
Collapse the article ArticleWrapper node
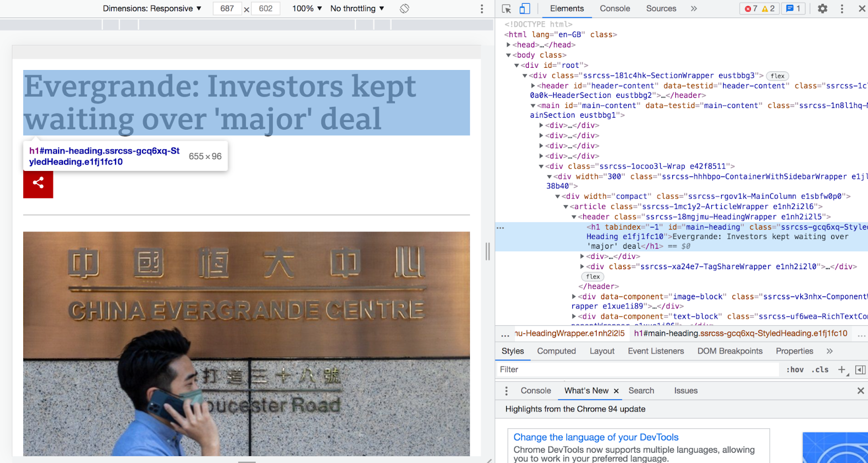click(566, 207)
